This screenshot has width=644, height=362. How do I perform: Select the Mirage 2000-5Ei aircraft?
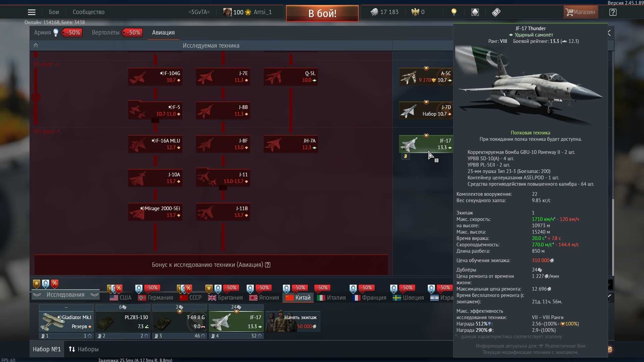tap(155, 212)
